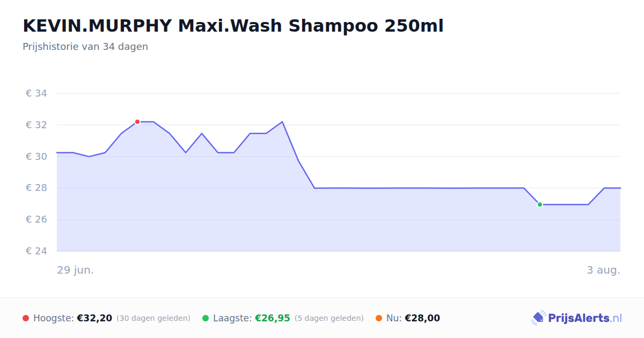The width and height of the screenshot is (644, 338).
Task: Click the € 30 axis label
Action: click(x=36, y=157)
